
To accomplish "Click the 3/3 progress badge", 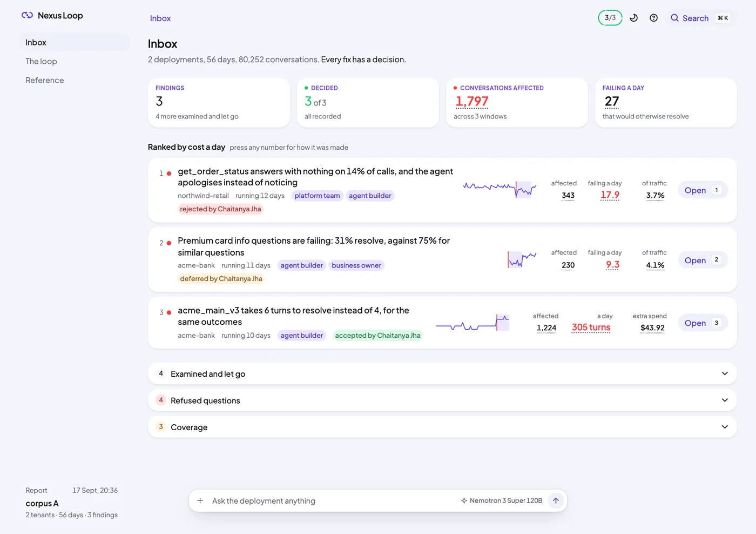I will point(610,18).
